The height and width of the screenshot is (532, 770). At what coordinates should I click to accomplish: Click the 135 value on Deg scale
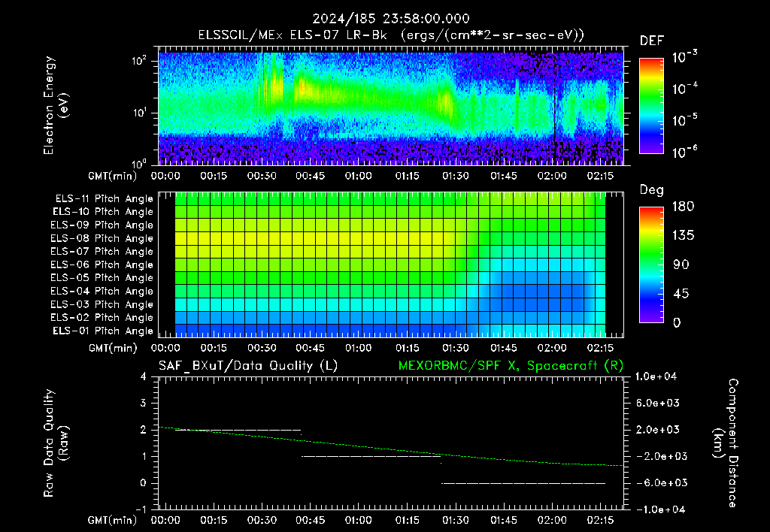pyautogui.click(x=683, y=235)
